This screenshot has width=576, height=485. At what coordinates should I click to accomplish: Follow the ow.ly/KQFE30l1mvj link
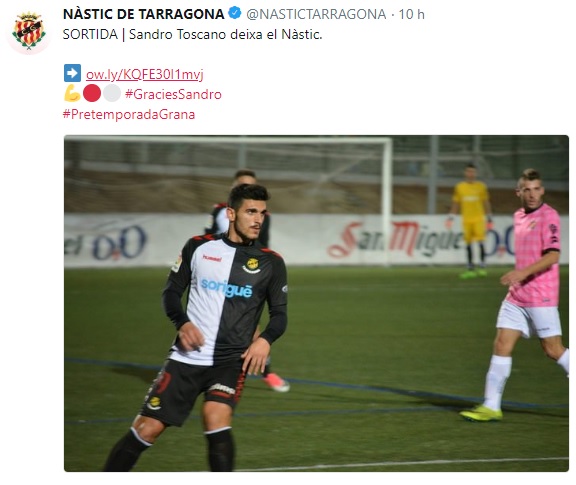pos(144,74)
